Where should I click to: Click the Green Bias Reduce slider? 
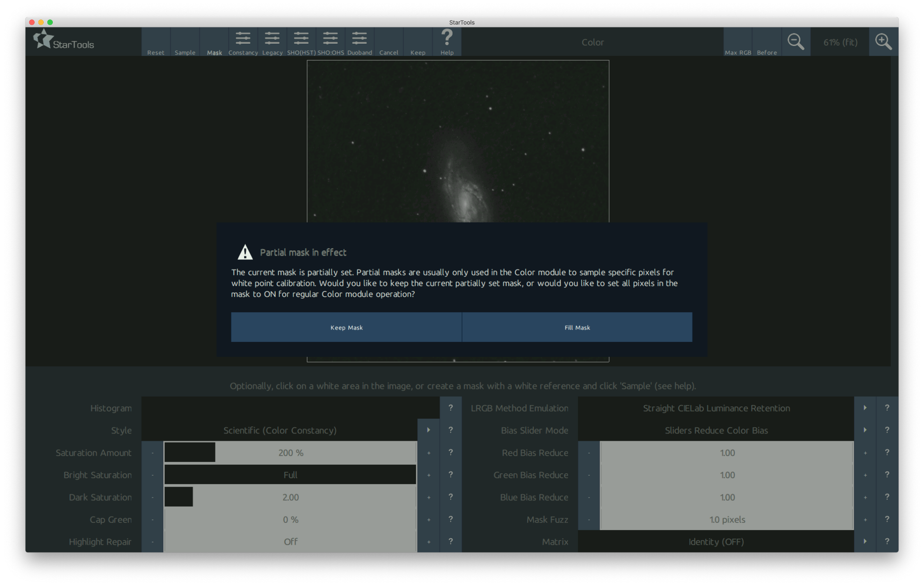(727, 475)
